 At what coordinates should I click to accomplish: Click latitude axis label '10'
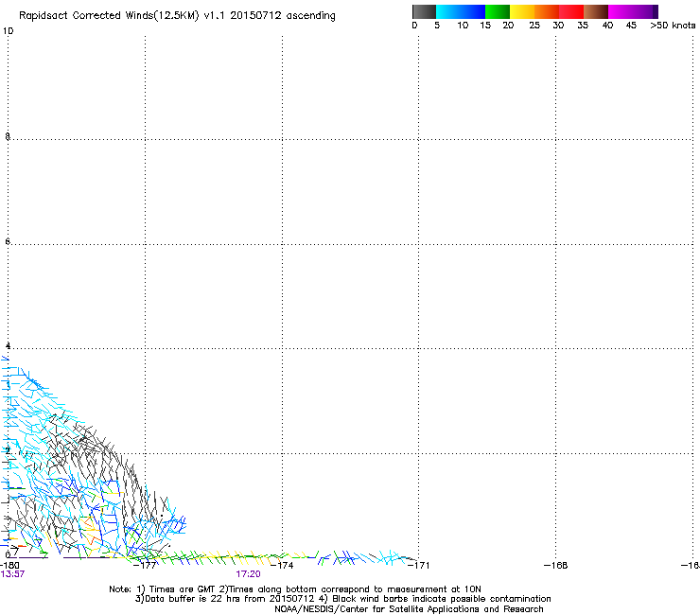(8, 31)
